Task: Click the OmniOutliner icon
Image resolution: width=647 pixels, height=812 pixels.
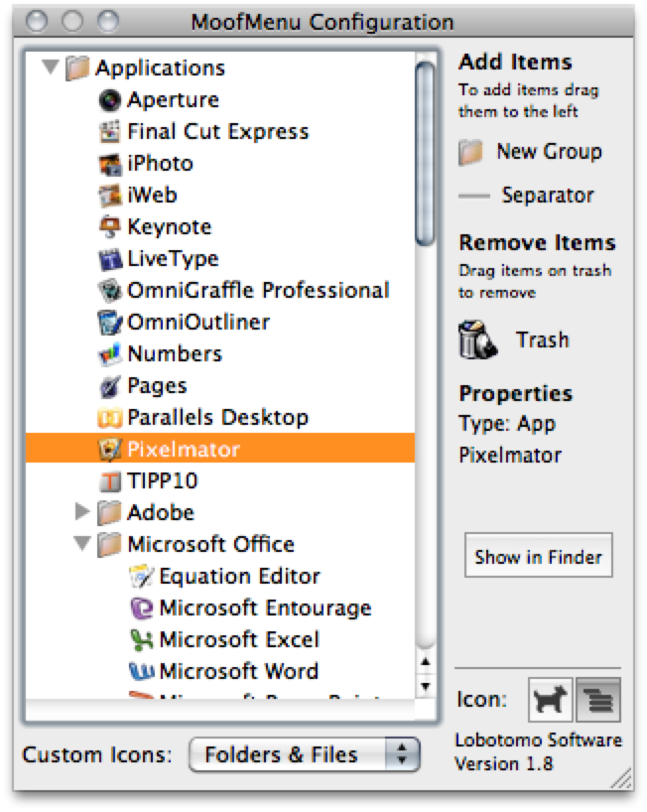Action: (110, 323)
